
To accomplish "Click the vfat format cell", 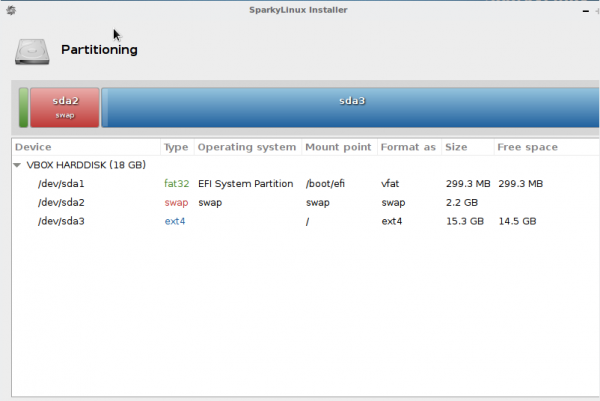I will coord(390,184).
